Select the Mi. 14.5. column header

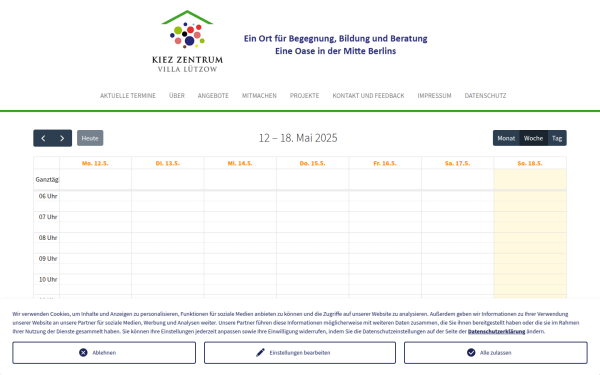(x=240, y=163)
